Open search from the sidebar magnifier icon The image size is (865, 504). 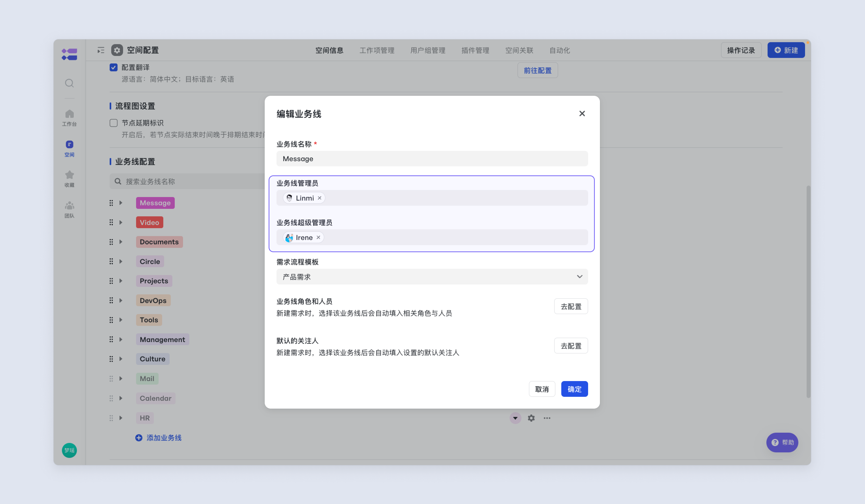69,83
